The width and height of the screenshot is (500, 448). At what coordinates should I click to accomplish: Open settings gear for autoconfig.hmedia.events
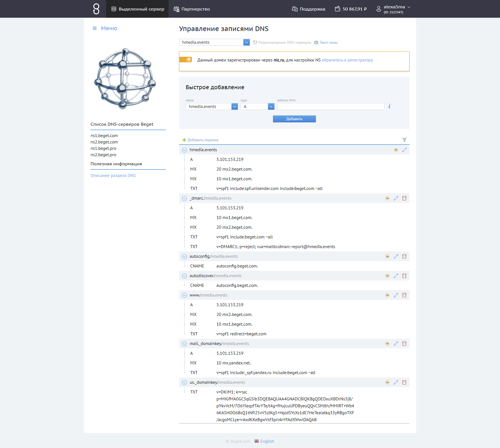pos(387,256)
